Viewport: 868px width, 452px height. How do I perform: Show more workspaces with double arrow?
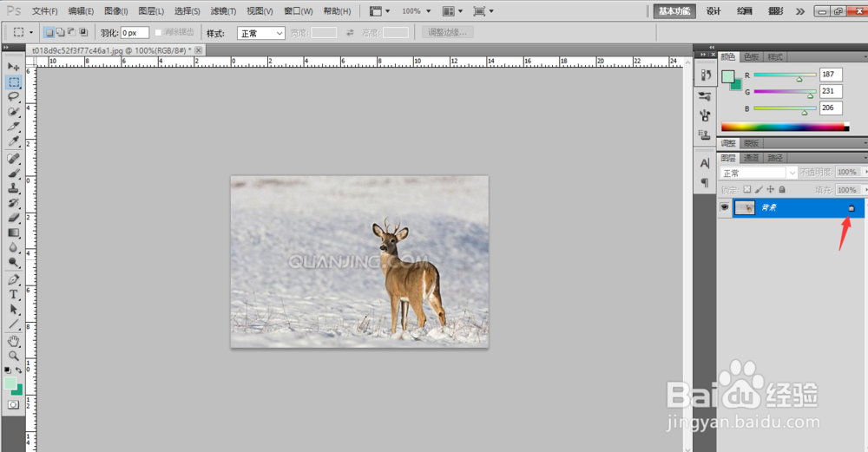tap(800, 11)
